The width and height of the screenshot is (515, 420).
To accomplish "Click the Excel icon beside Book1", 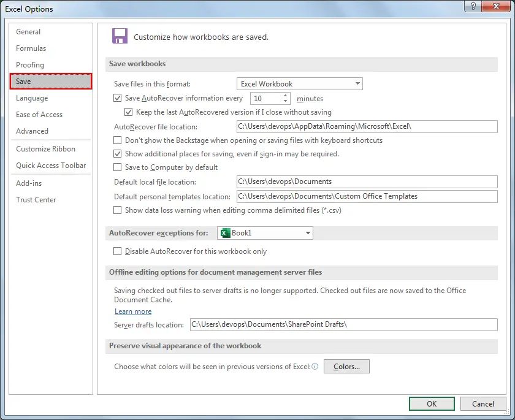I will click(226, 233).
